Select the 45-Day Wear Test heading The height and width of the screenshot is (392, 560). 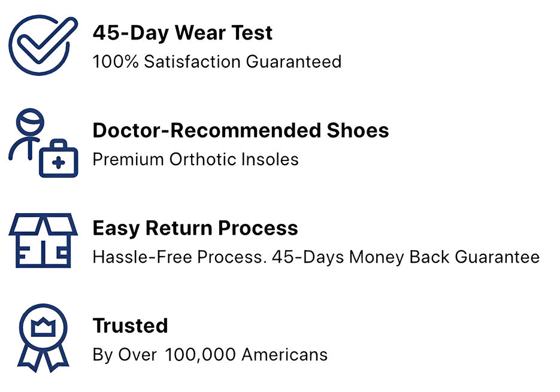point(183,32)
